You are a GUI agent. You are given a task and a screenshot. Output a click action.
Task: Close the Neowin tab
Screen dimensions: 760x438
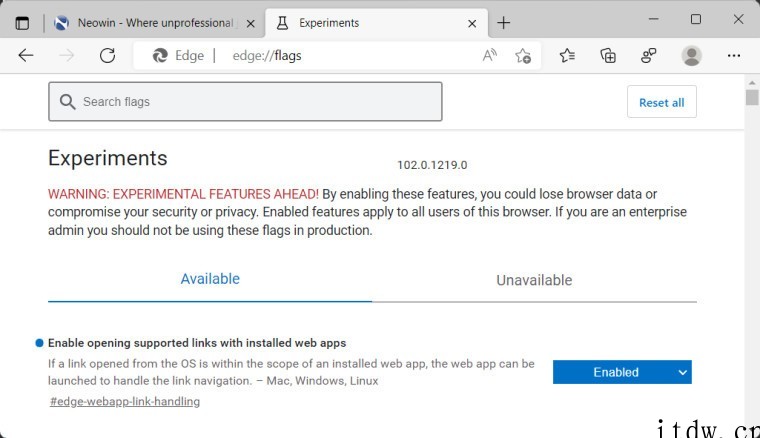click(251, 23)
